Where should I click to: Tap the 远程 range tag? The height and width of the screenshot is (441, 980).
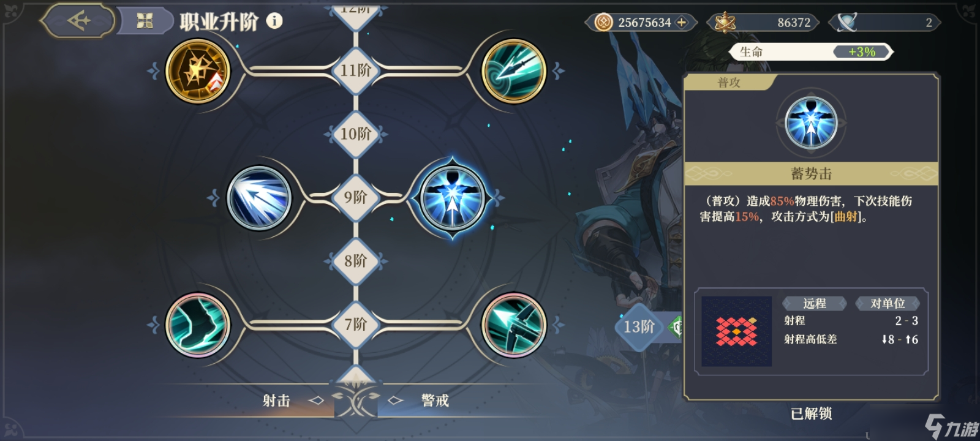[814, 303]
